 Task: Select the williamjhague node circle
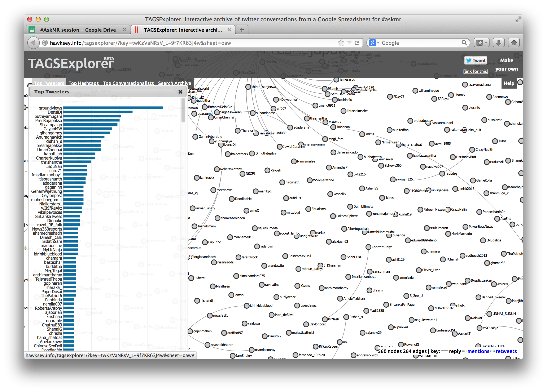coord(415,91)
